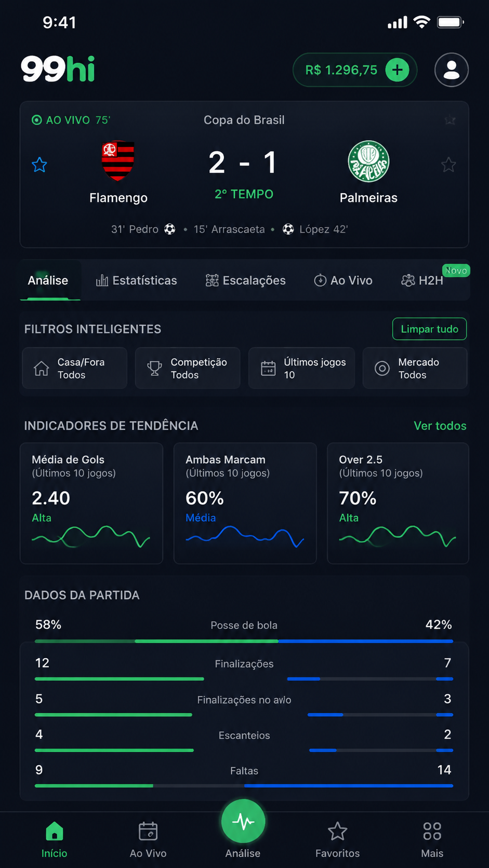Toggle favorite star beside Palmeiras

click(448, 165)
